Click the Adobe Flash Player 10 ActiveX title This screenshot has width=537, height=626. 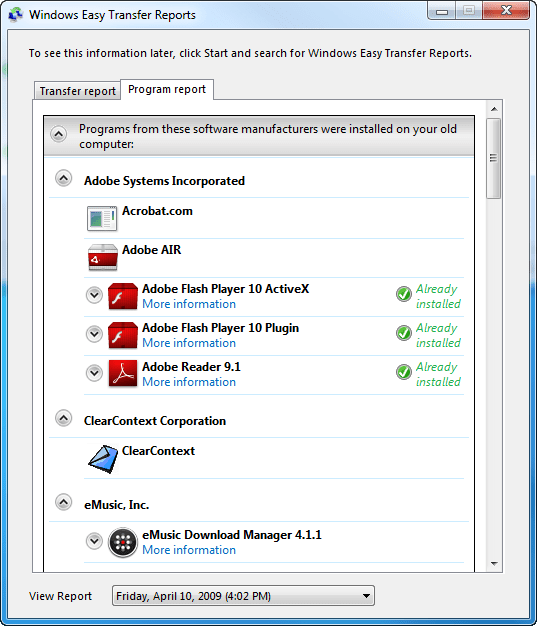pyautogui.click(x=226, y=289)
